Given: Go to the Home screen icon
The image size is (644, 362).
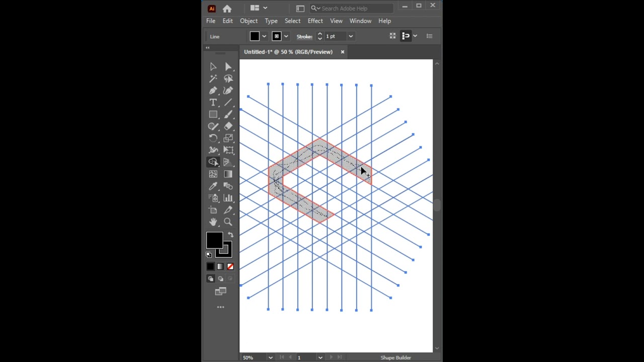Looking at the screenshot, I should tap(227, 9).
